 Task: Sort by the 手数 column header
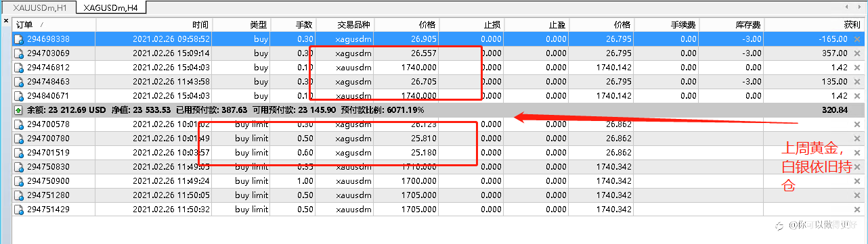(x=293, y=24)
